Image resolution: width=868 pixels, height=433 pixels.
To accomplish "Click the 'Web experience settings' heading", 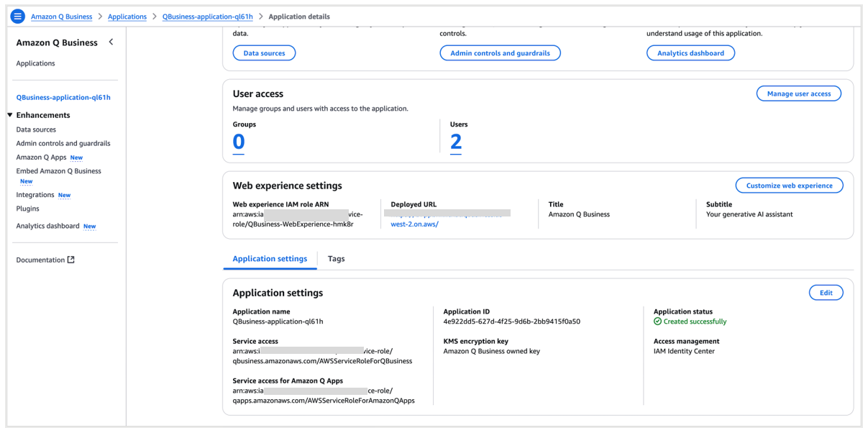I will tap(288, 186).
